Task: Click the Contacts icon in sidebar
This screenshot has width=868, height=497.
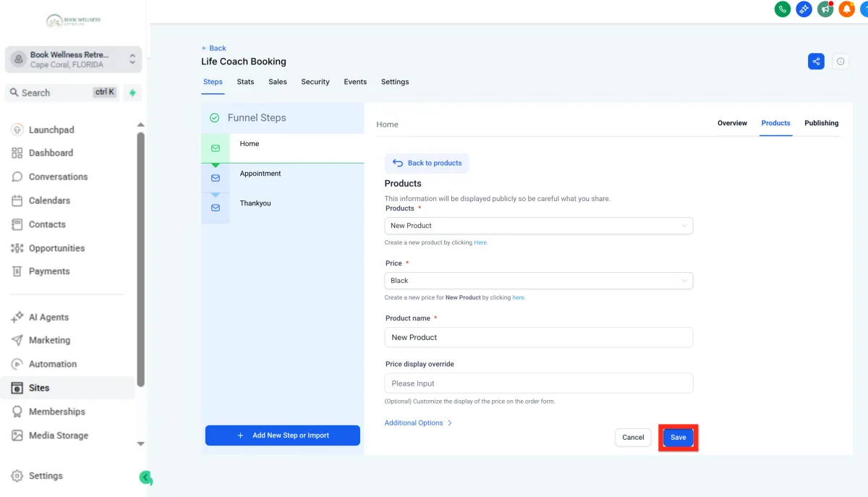Action: (x=17, y=224)
